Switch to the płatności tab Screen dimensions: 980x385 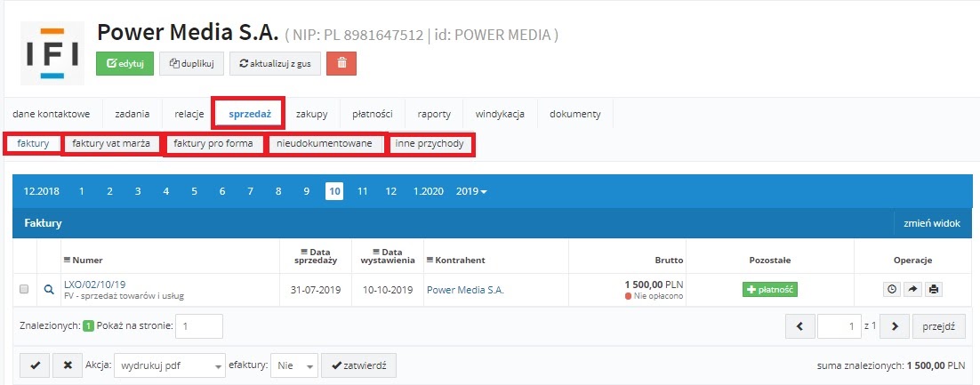point(372,114)
